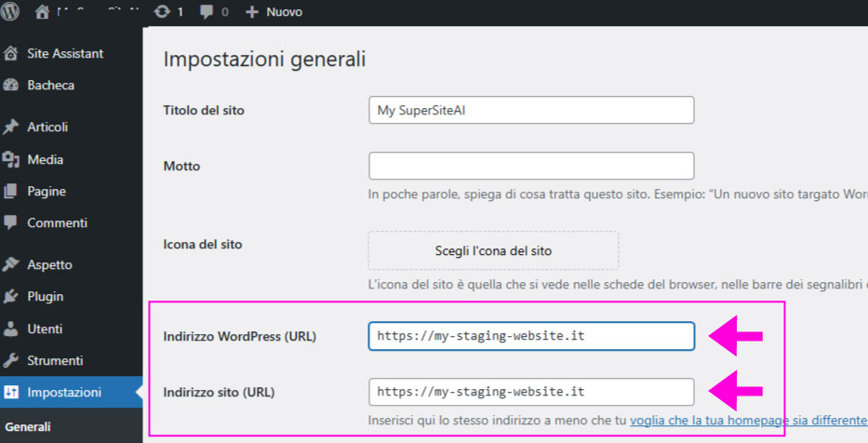Open the Strumenti tools menu

[55, 360]
